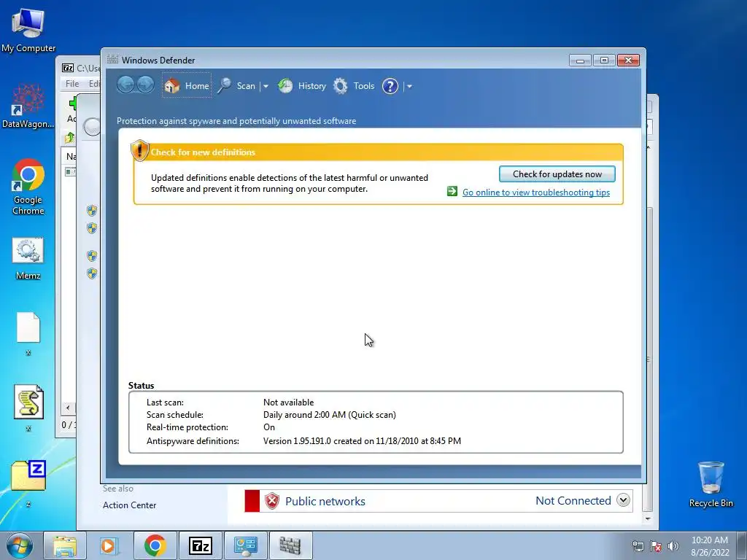Click Last scan Not available value
The height and width of the screenshot is (560, 747).
[x=289, y=402]
